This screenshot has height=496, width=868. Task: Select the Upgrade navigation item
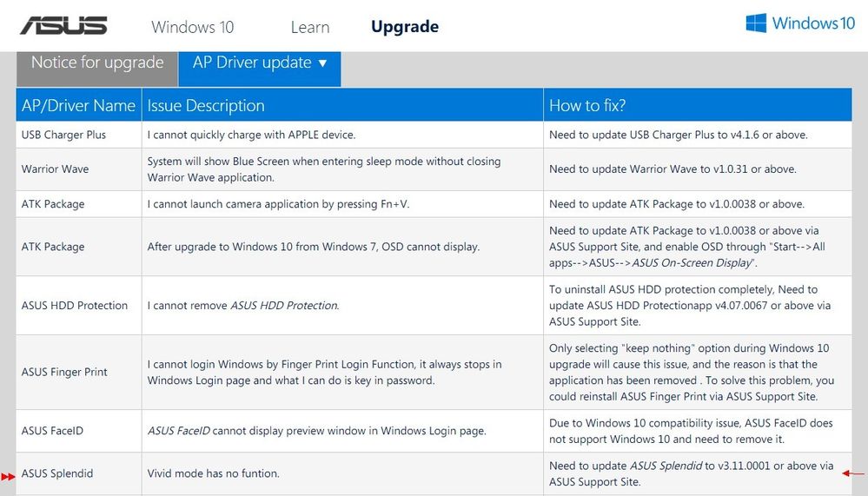pos(404,27)
